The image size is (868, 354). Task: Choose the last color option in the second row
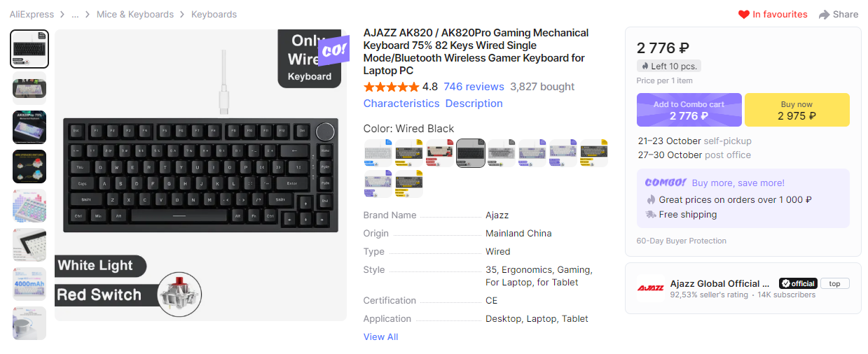pos(409,184)
